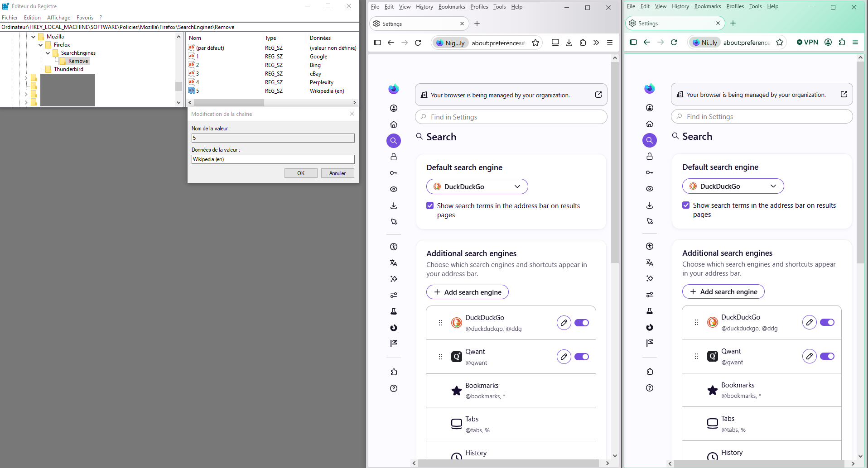Edit DuckDuckGo engine in right Firefox window
Image resolution: width=868 pixels, height=468 pixels.
click(810, 322)
